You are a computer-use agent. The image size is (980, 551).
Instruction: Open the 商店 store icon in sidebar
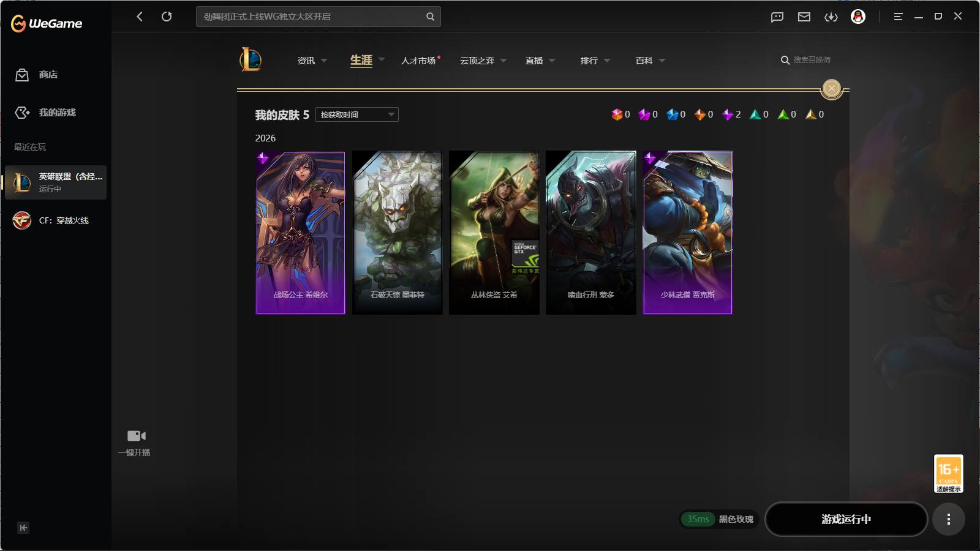[x=22, y=75]
